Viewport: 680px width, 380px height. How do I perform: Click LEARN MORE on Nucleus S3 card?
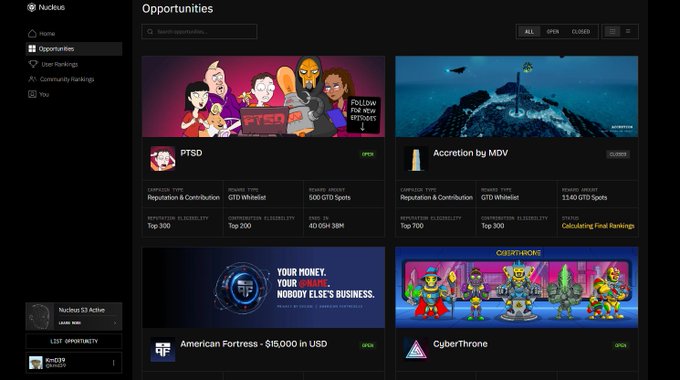pyautogui.click(x=70, y=323)
